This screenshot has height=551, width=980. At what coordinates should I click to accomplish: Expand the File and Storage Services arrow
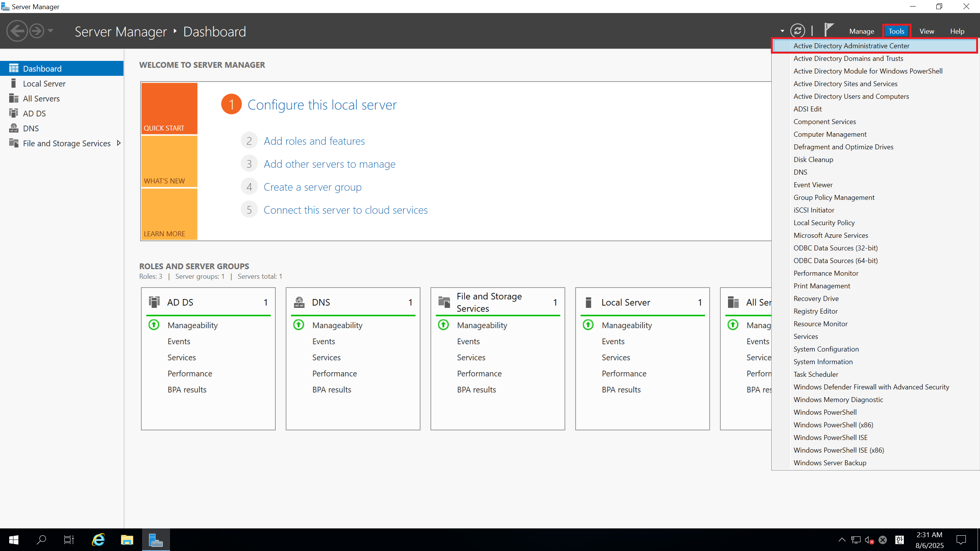point(119,143)
